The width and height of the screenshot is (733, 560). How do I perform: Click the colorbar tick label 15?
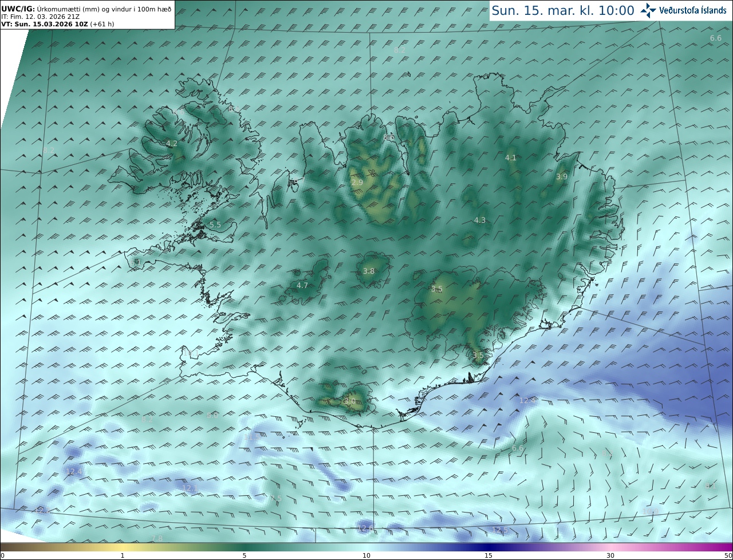point(488,555)
